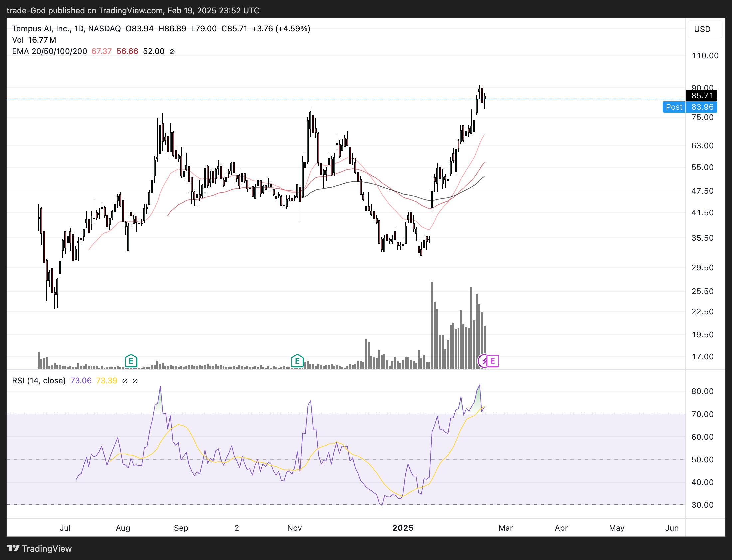The image size is (732, 560).
Task: Click the RSI 40.00 axis label
Action: [x=703, y=482]
